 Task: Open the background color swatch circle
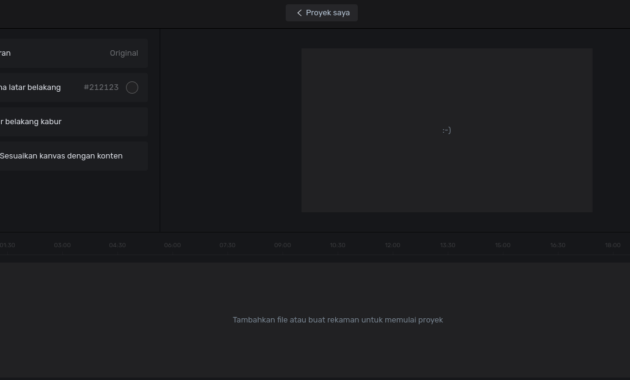click(132, 87)
